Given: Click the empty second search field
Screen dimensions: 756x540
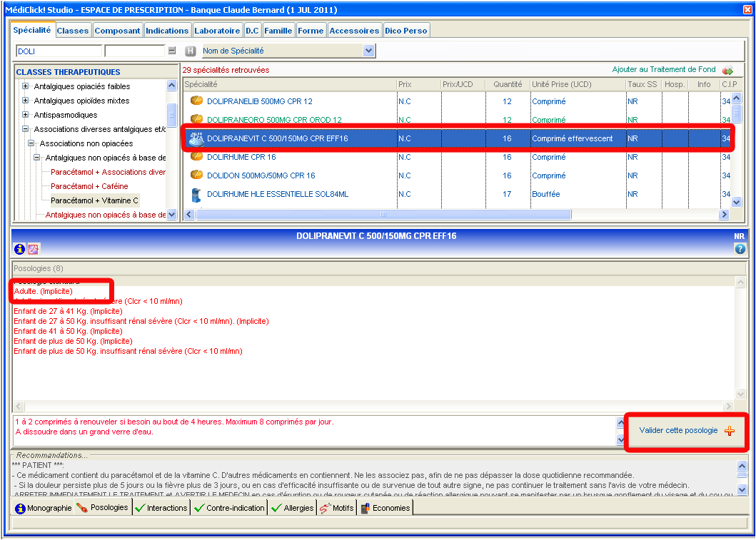Looking at the screenshot, I should click(x=134, y=51).
